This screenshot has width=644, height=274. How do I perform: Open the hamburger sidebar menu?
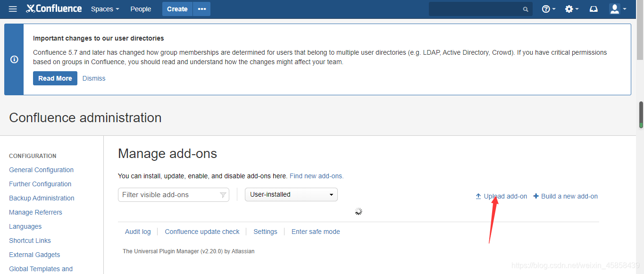pos(13,9)
